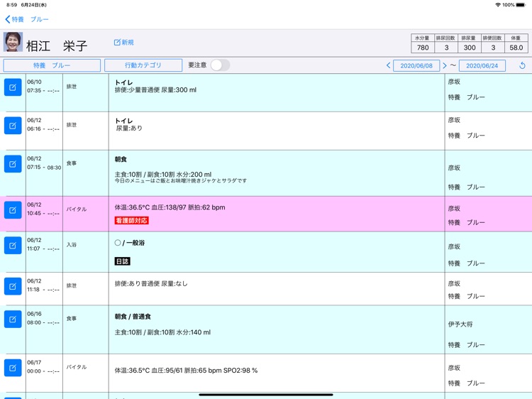Open edit for 06/10 07:35 排泄 record
Image resolution: width=532 pixels, height=399 pixels.
click(13, 87)
